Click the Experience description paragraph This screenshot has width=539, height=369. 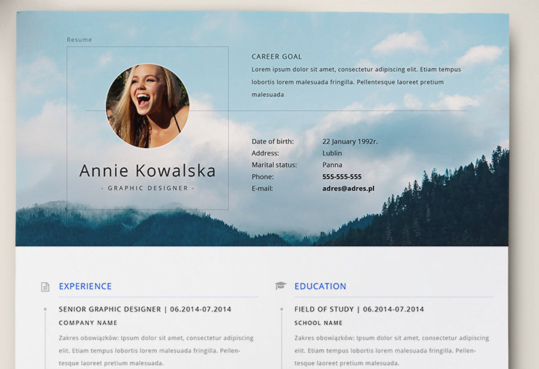point(156,350)
